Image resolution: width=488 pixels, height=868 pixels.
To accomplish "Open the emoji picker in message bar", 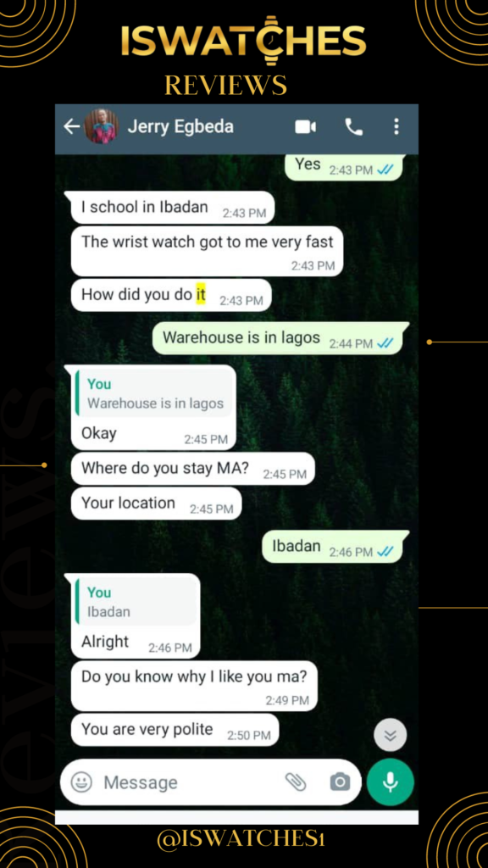I will [81, 782].
